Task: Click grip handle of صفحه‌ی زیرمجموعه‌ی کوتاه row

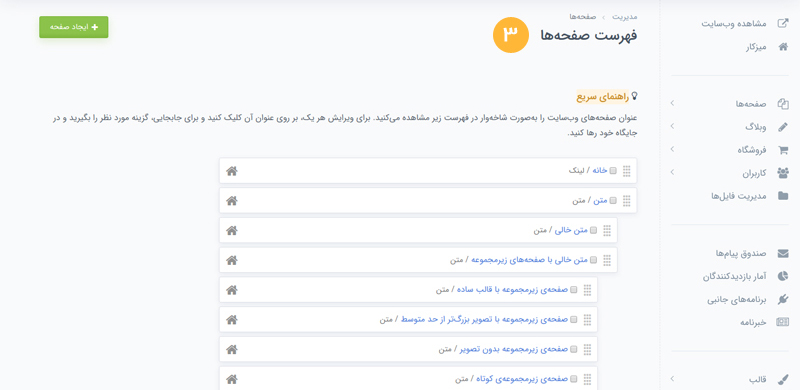Action: (x=587, y=379)
